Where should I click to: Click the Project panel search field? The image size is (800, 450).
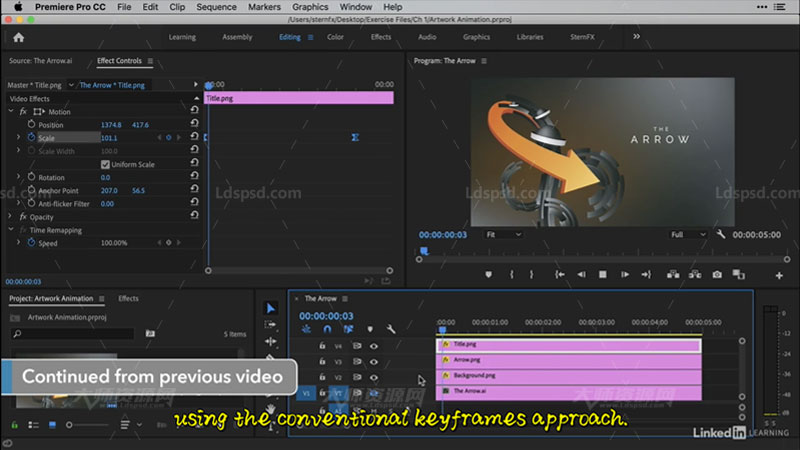tap(72, 334)
